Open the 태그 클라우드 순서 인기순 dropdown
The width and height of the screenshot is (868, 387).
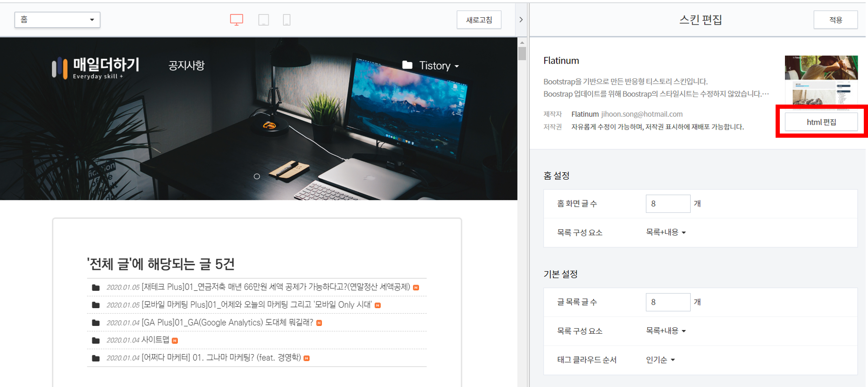[x=660, y=359]
